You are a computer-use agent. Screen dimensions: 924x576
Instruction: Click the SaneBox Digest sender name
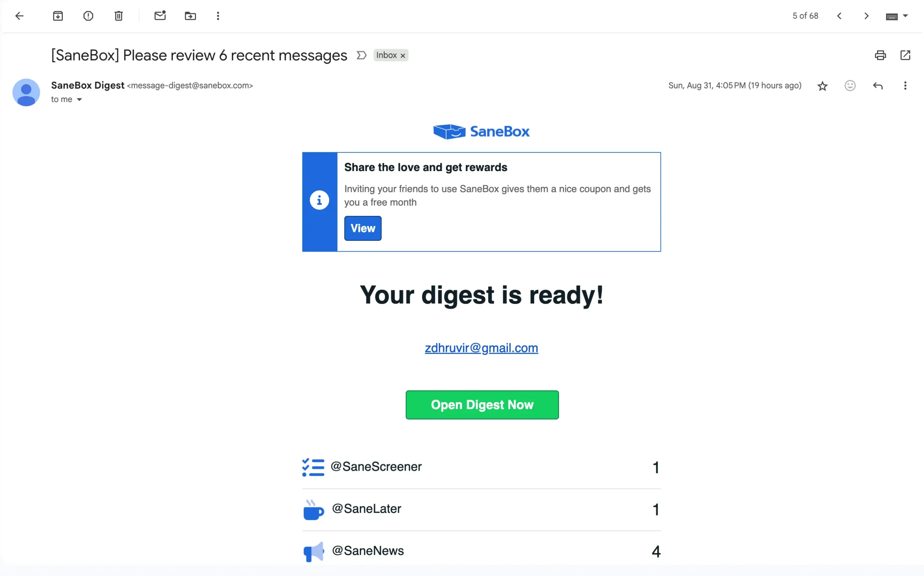click(88, 85)
